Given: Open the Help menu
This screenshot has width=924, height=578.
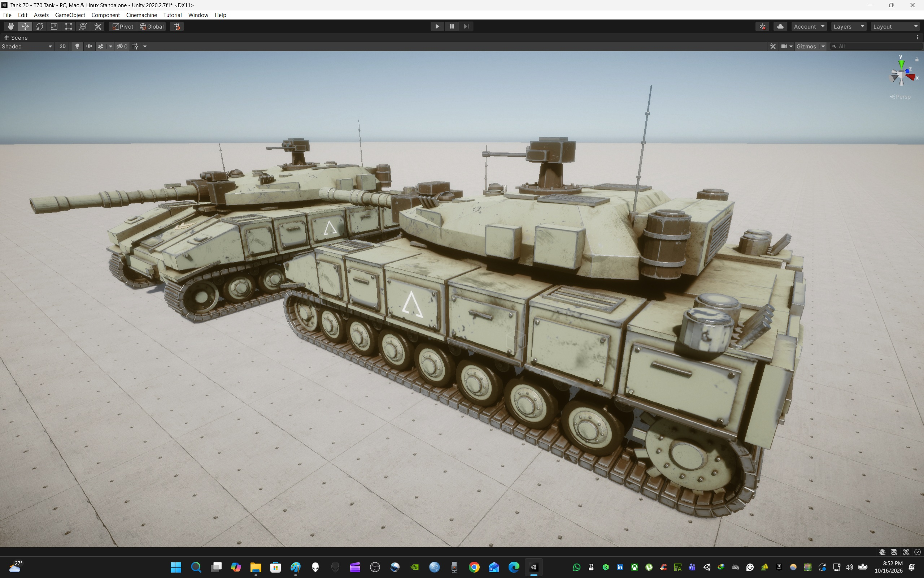Looking at the screenshot, I should pyautogui.click(x=220, y=15).
